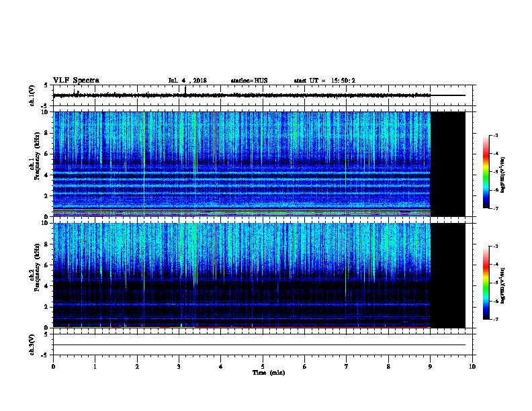This screenshot has width=532, height=411.
Task: Click the 'Time (min)' x-axis label
Action: (269, 373)
